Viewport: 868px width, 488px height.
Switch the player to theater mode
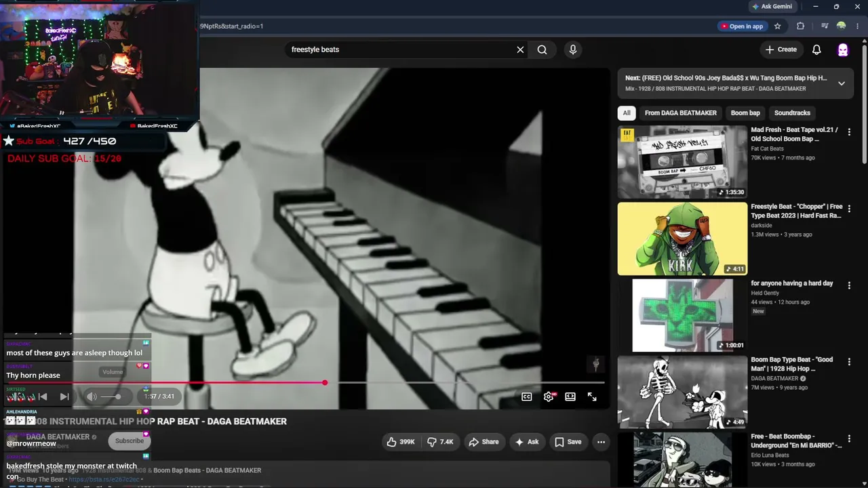(x=570, y=396)
